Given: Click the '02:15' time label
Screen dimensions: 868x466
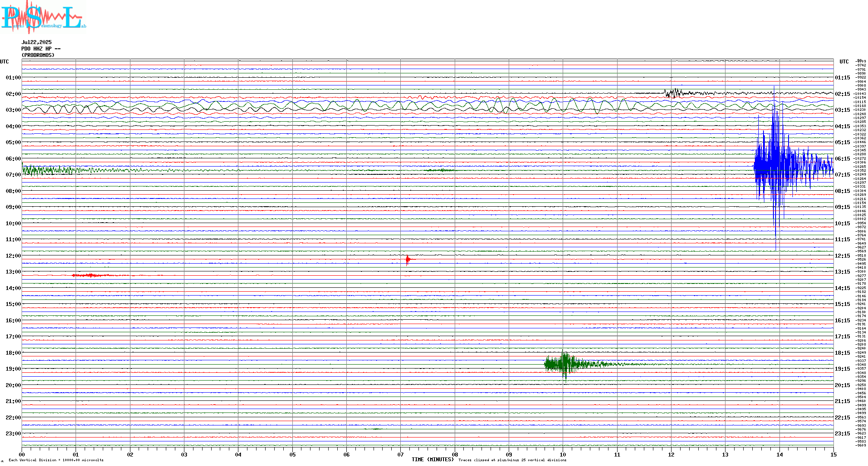Looking at the screenshot, I should click(843, 94).
